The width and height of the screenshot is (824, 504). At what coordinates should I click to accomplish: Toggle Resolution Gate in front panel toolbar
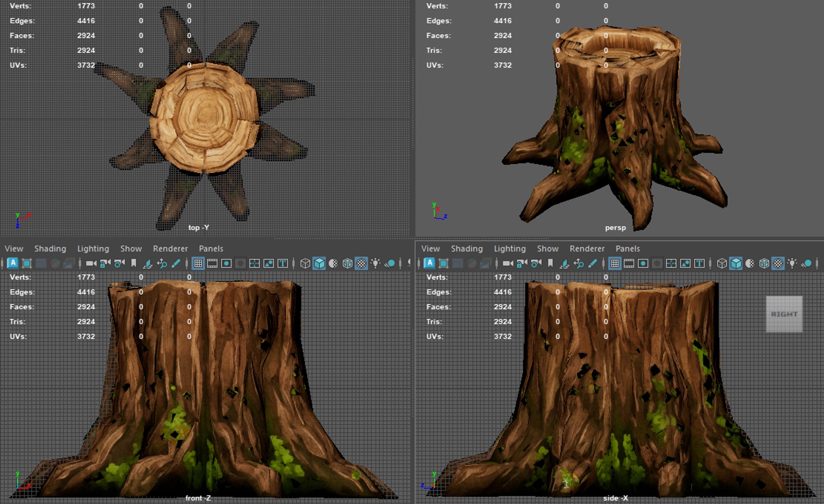[x=226, y=264]
